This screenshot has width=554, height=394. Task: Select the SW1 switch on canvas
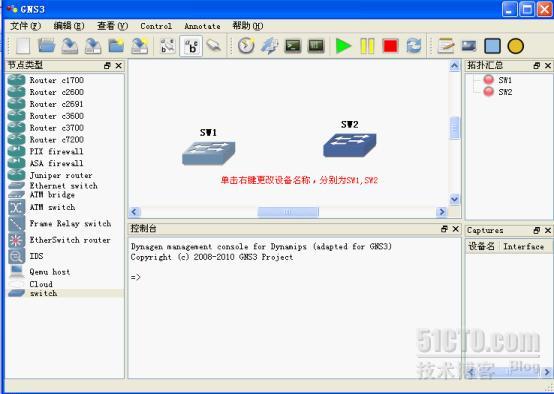pos(208,153)
